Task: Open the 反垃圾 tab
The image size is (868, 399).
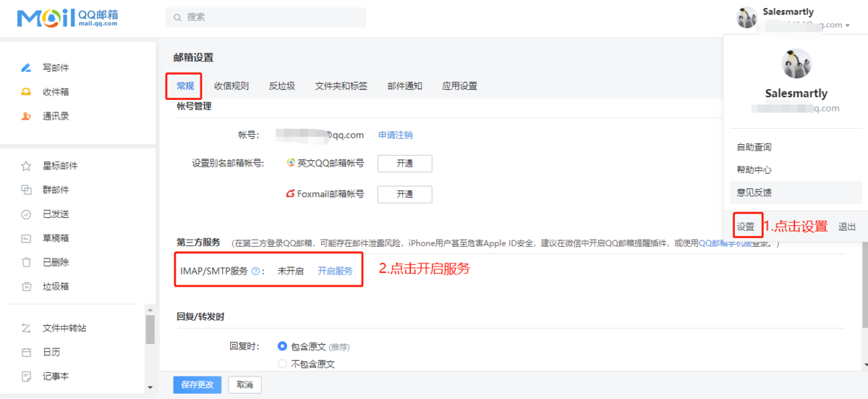Action: pyautogui.click(x=282, y=86)
